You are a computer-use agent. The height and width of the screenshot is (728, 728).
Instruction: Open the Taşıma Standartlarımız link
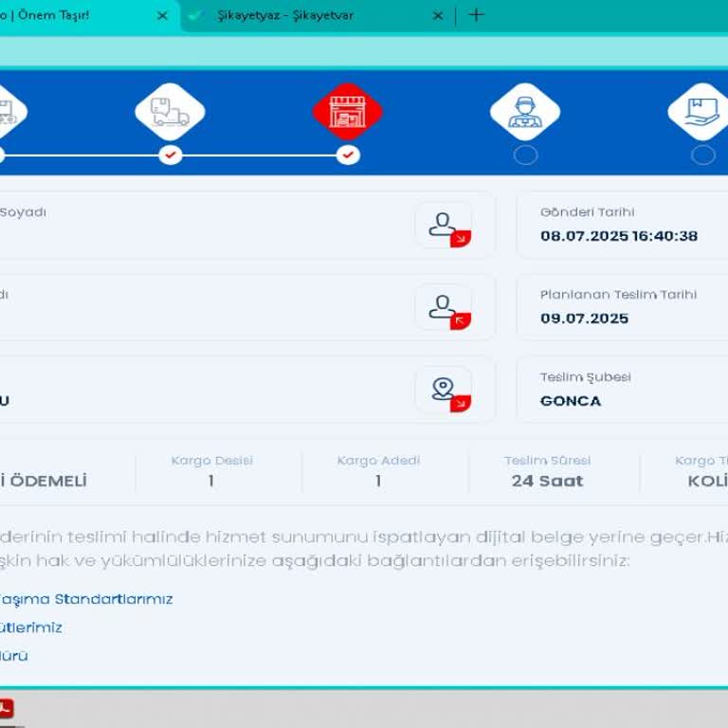pos(90,599)
